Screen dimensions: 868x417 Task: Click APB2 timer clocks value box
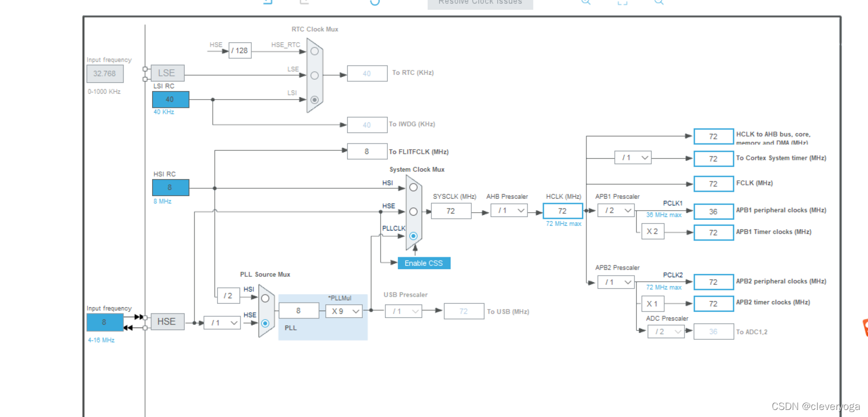714,304
